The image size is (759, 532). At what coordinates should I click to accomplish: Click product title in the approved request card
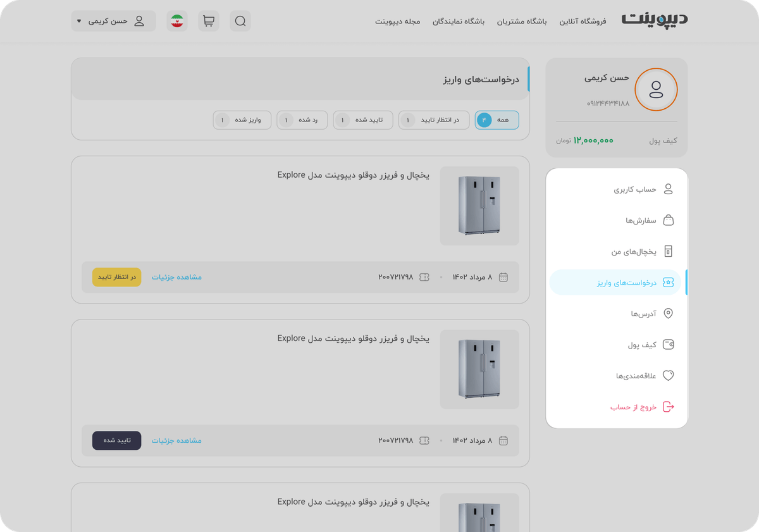pyautogui.click(x=353, y=338)
